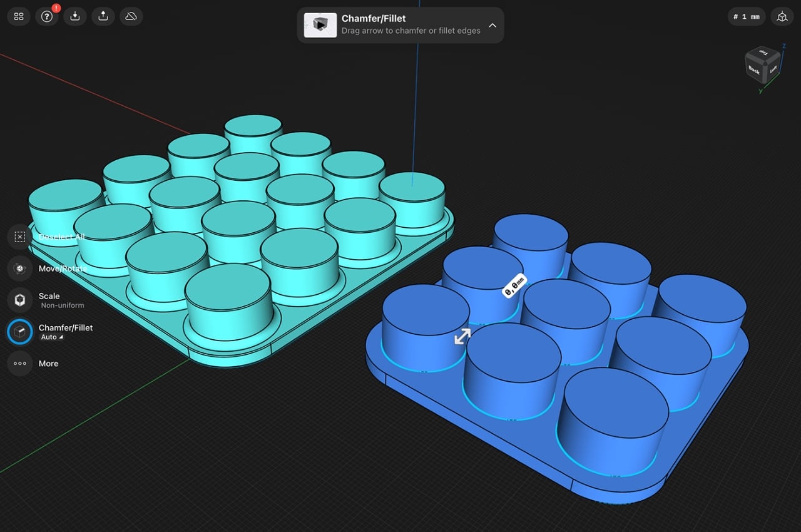
Task: Click the white double-arrow fillet handle
Action: point(462,336)
